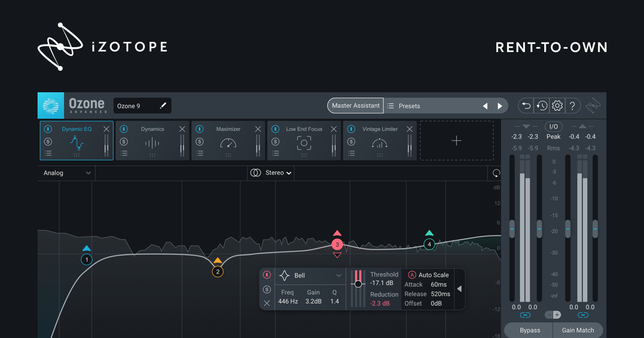Click the I/O meter button
This screenshot has height=338, width=644.
coord(553,127)
